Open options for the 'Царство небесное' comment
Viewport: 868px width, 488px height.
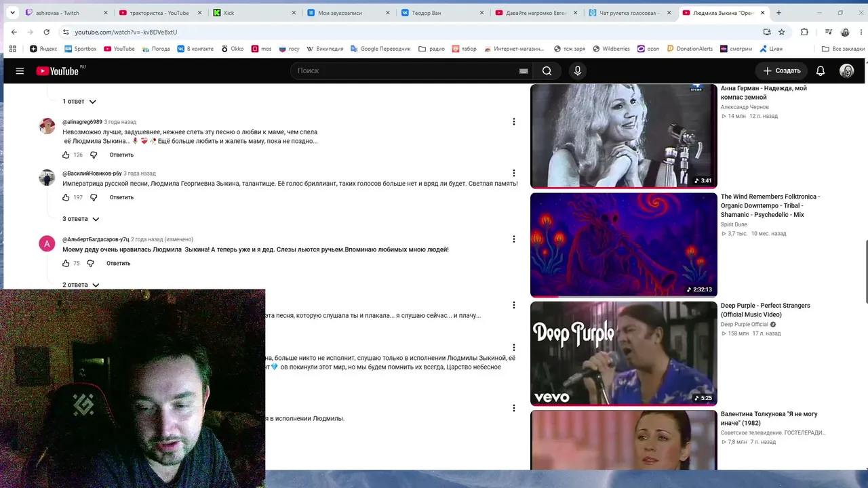(x=513, y=348)
